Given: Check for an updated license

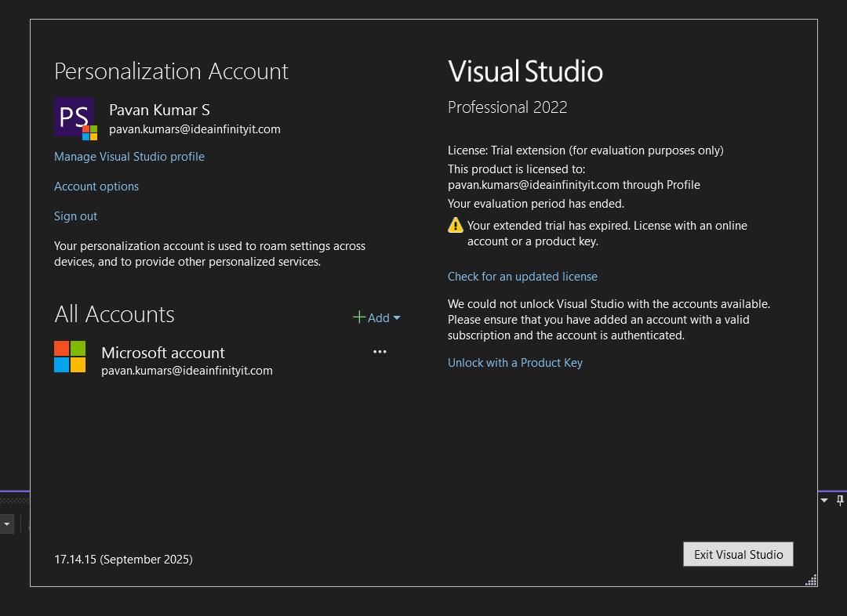Looking at the screenshot, I should click(x=522, y=277).
